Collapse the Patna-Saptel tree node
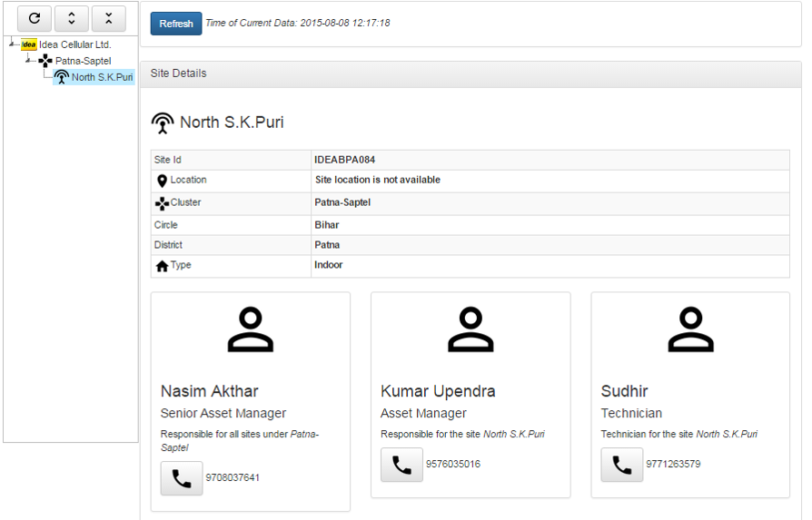This screenshot has height=520, width=812. tap(28, 60)
